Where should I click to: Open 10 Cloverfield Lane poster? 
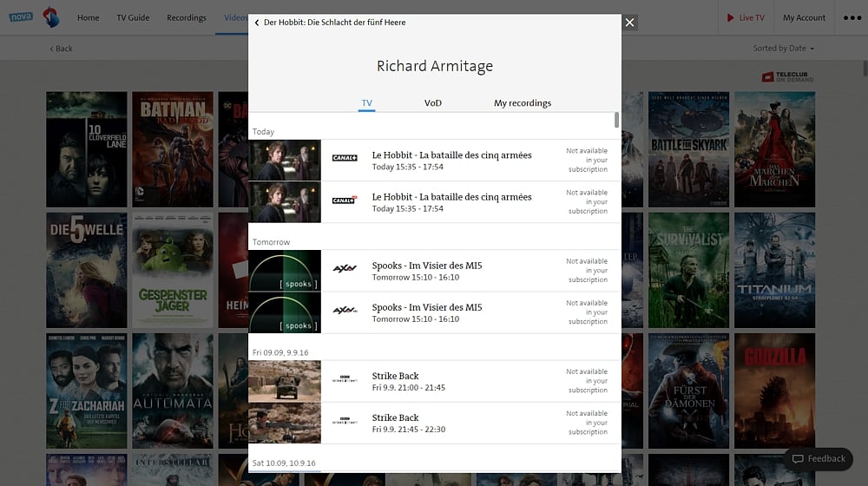point(86,149)
